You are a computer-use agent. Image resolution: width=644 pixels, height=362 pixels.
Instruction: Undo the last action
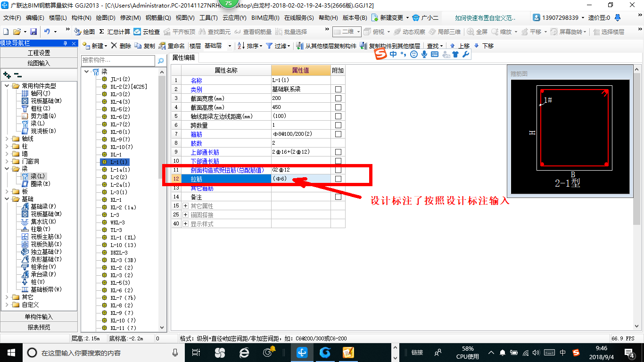47,32
